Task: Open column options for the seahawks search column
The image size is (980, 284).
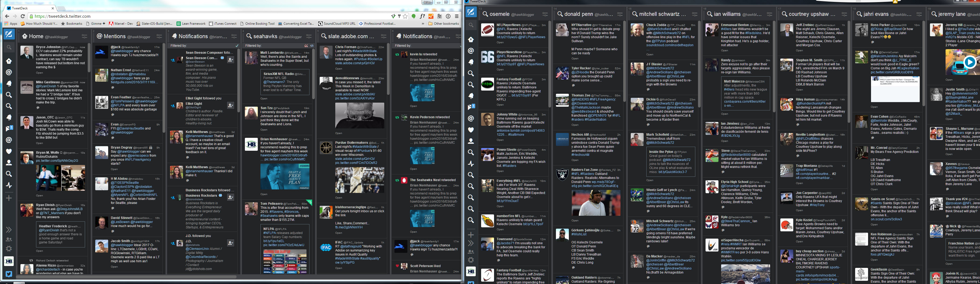Action: (x=309, y=36)
